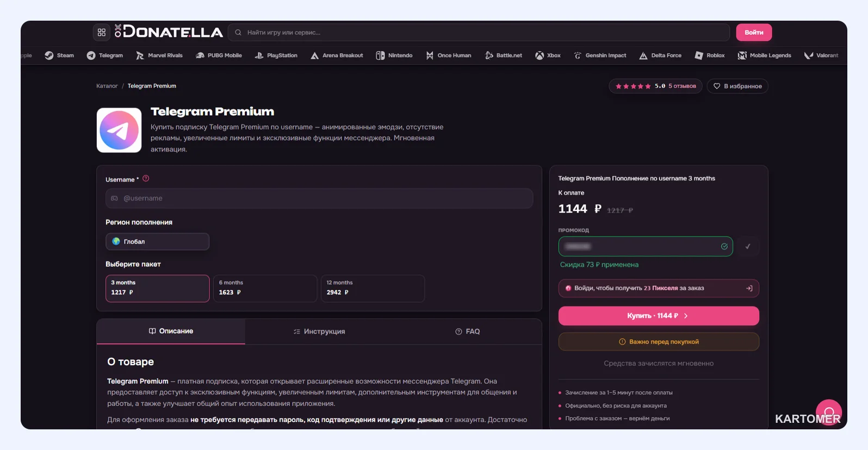Viewport: 868px width, 450px height.
Task: Open PUBG Mobile category
Action: 219,55
